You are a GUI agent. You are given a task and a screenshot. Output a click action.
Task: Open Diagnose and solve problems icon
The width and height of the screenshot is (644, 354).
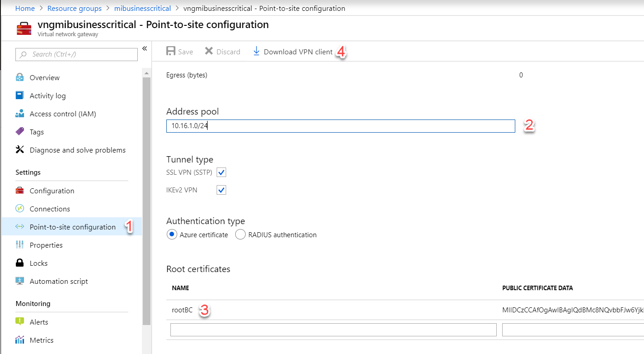tap(20, 150)
